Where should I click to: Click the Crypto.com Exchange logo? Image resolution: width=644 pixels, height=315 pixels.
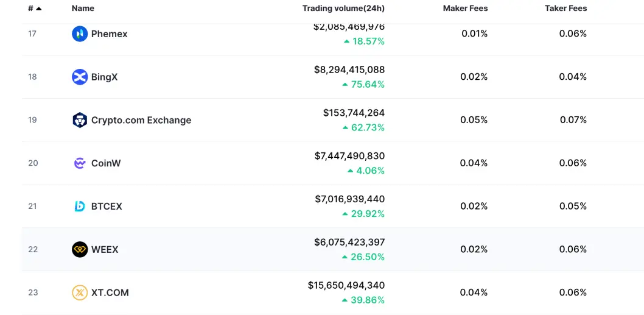(x=80, y=120)
